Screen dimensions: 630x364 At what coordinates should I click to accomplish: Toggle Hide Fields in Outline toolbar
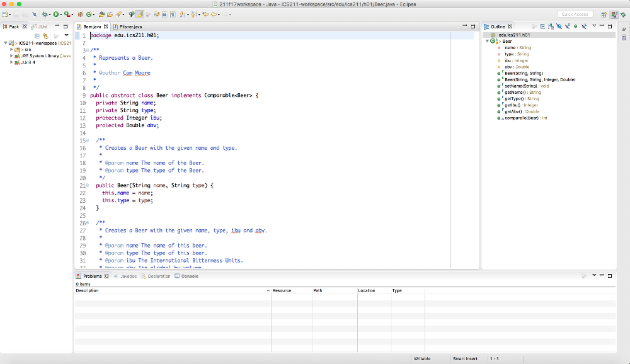(559, 26)
